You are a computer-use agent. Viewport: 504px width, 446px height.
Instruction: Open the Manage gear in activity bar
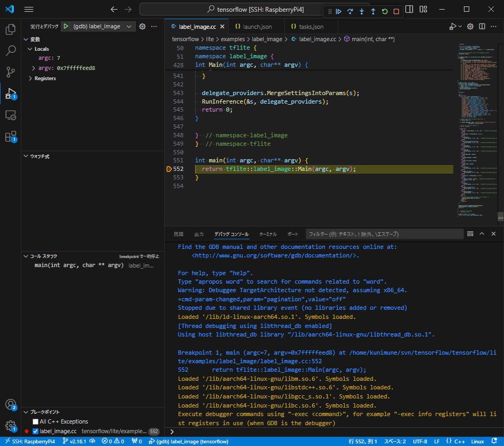11,426
